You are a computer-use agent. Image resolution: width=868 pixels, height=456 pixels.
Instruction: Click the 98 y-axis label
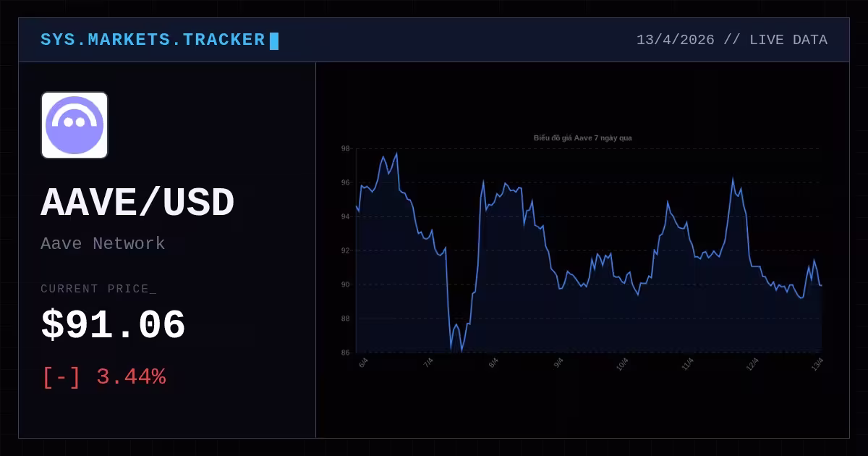tap(345, 148)
